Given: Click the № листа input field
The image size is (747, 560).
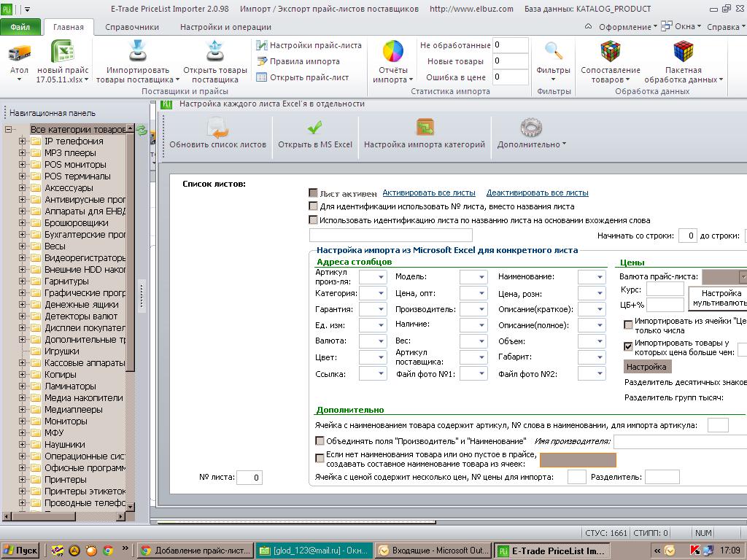Looking at the screenshot, I should 249,478.
